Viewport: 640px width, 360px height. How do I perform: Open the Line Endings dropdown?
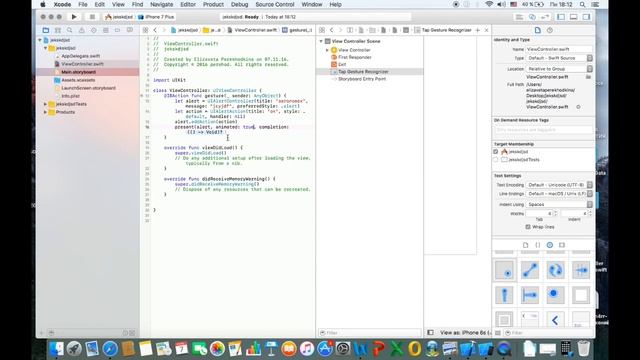click(559, 194)
